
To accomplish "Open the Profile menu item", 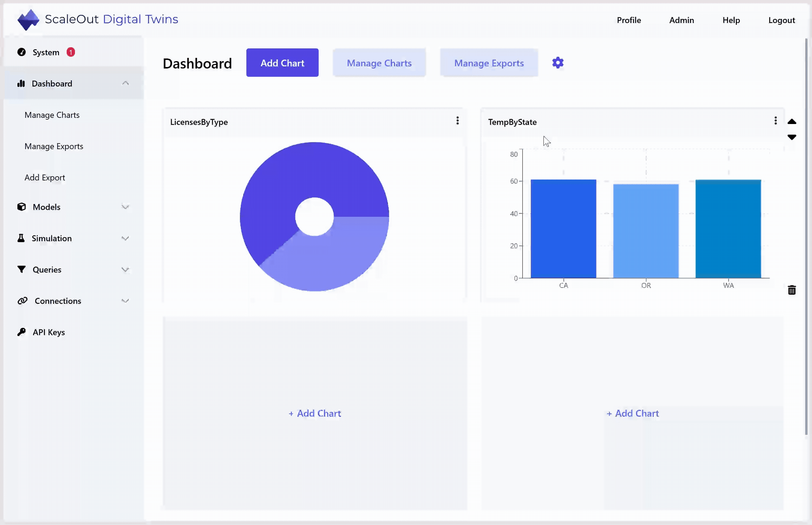I will point(629,20).
